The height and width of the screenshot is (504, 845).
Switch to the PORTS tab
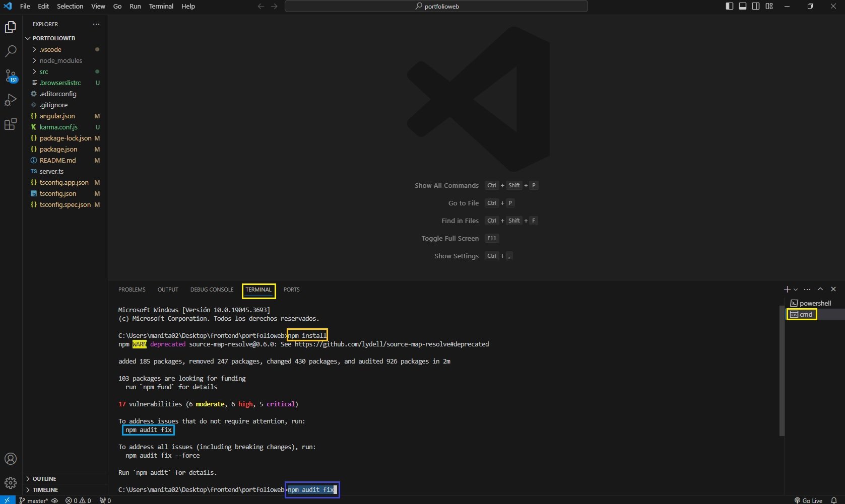click(x=291, y=290)
